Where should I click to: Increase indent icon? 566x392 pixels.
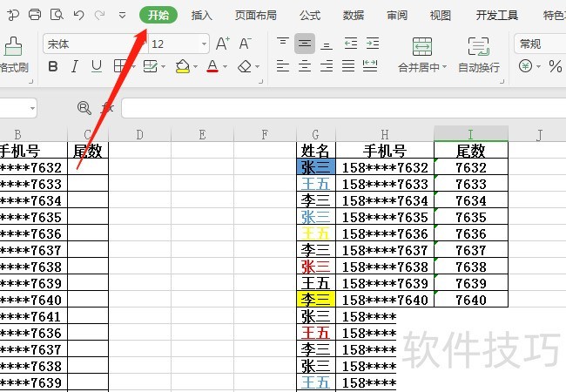coord(373,44)
